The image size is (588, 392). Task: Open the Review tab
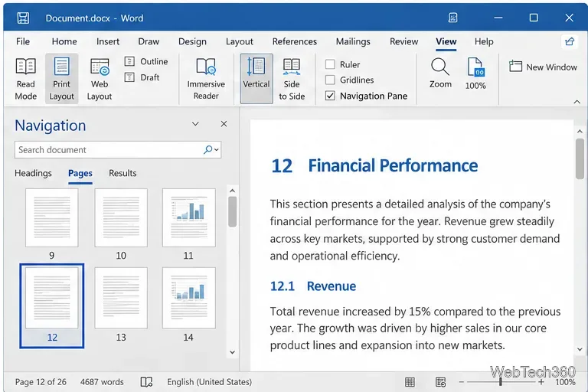pyautogui.click(x=403, y=41)
